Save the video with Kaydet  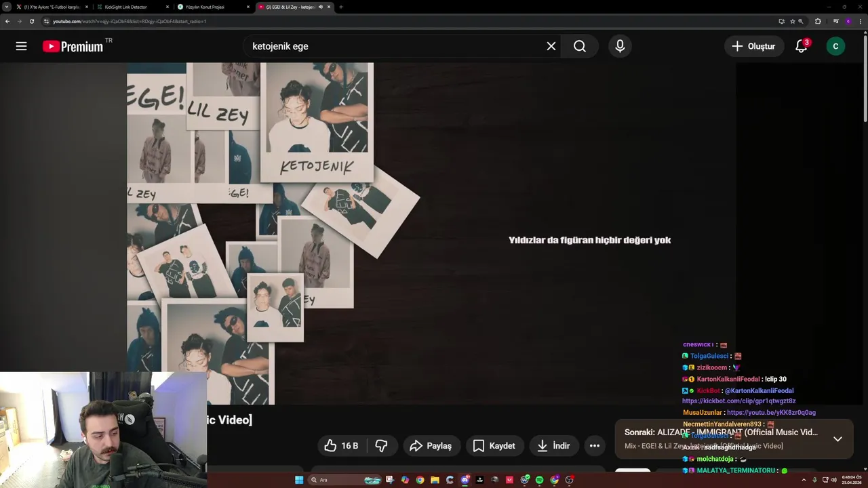(x=494, y=445)
